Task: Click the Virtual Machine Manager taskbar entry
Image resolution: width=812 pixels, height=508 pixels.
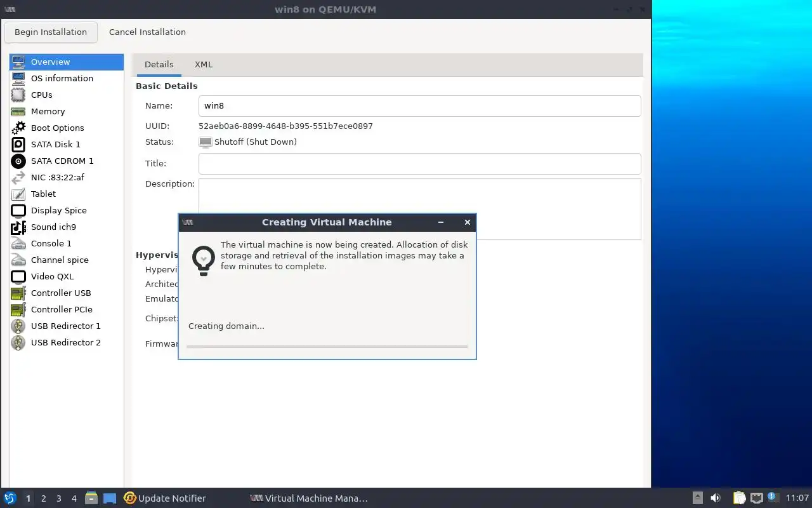Action: pyautogui.click(x=309, y=498)
